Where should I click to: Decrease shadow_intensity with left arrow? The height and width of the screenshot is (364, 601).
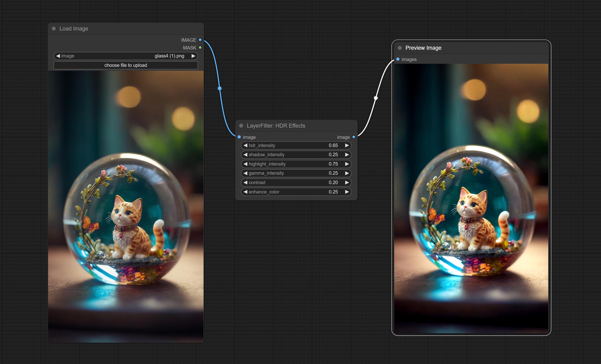[x=245, y=155]
